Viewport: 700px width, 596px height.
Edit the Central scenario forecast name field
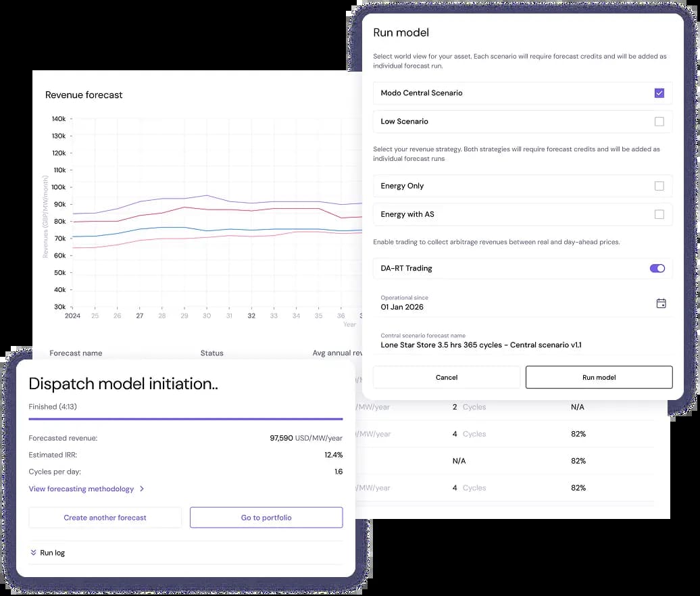coord(523,343)
